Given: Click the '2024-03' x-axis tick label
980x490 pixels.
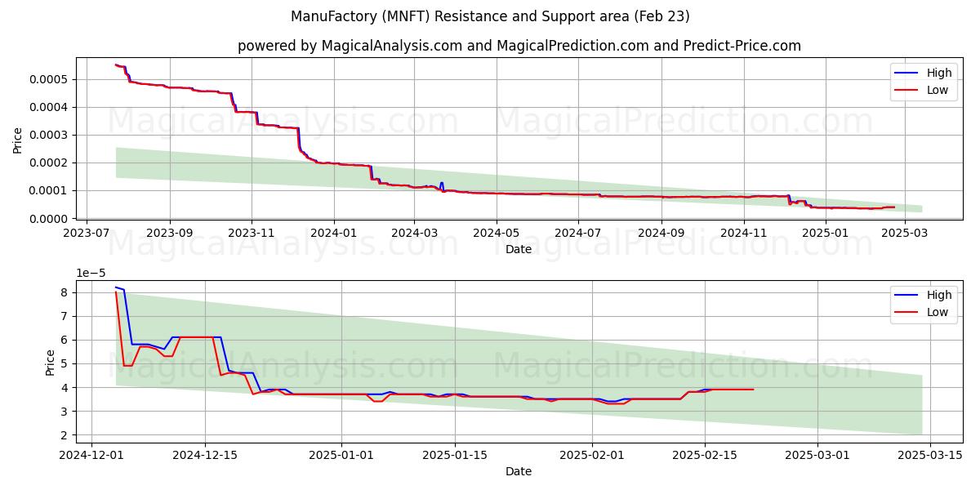Looking at the screenshot, I should (414, 234).
